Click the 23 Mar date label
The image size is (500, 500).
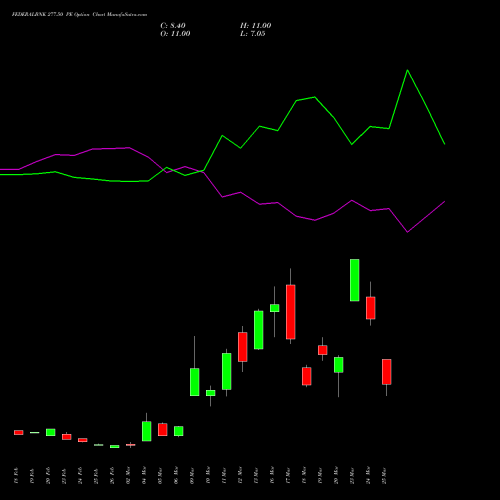pos(352,476)
